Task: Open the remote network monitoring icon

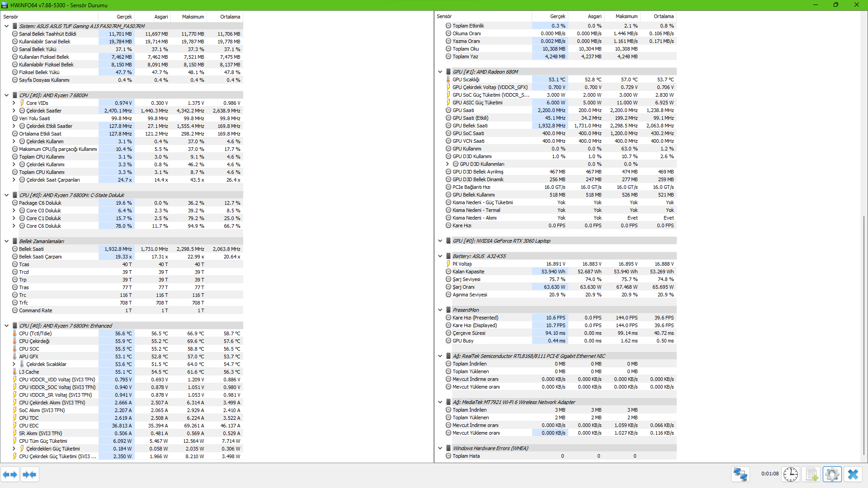Action: pos(740,474)
